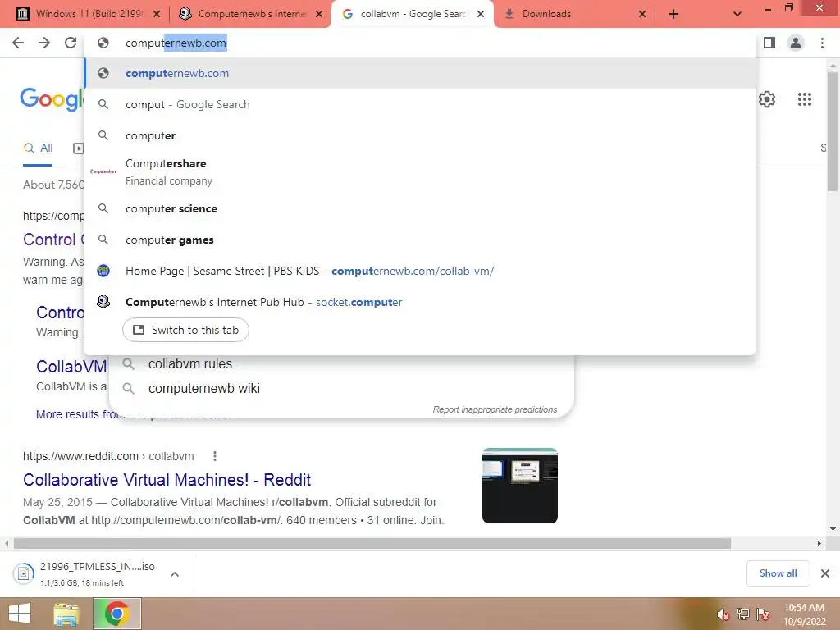The width and height of the screenshot is (840, 630).
Task: Select the collabvm - Google Search tab
Action: pyautogui.click(x=414, y=14)
